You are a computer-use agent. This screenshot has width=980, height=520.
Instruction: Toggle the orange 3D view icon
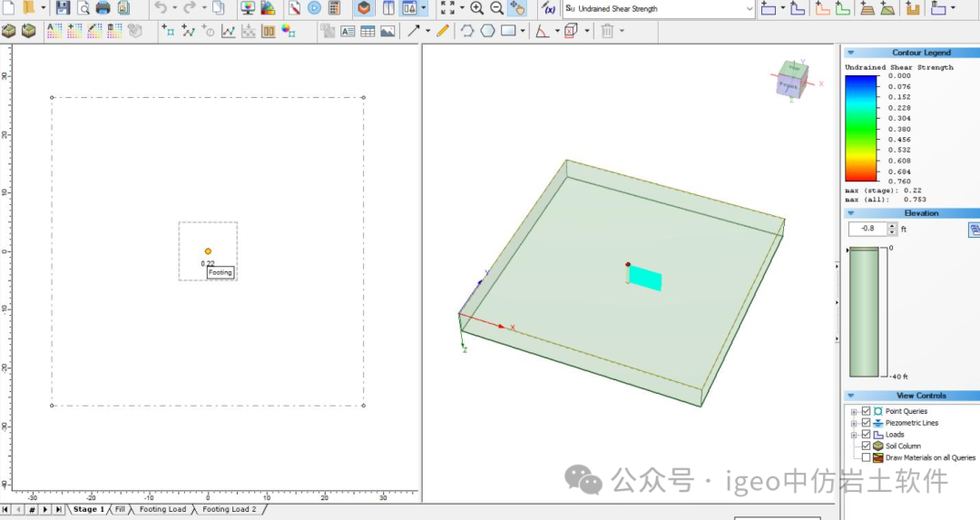tap(364, 8)
